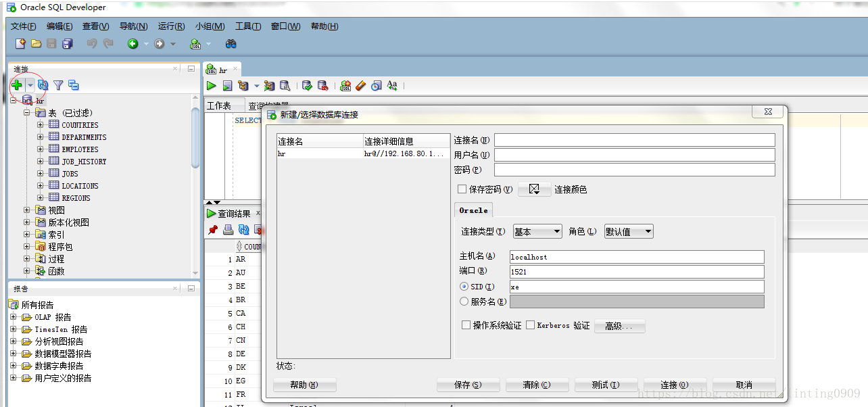The width and height of the screenshot is (868, 407).
Task: Select the 服务名 radio button
Action: [x=464, y=302]
